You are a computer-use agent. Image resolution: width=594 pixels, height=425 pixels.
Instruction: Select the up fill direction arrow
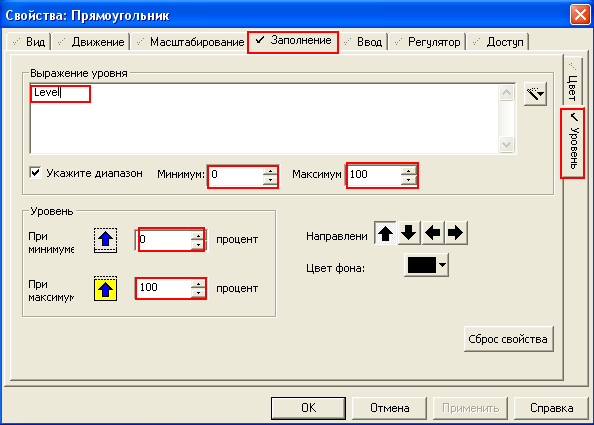[385, 233]
